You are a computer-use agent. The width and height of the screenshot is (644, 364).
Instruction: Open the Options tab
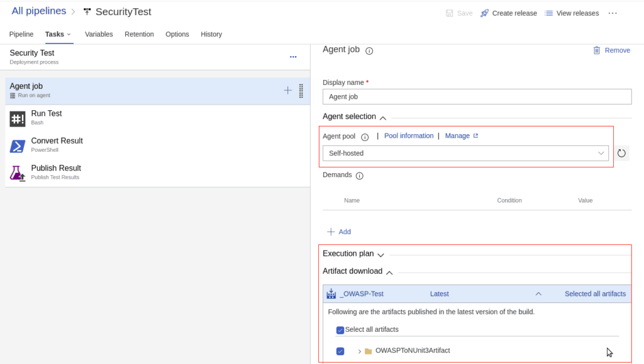(177, 34)
